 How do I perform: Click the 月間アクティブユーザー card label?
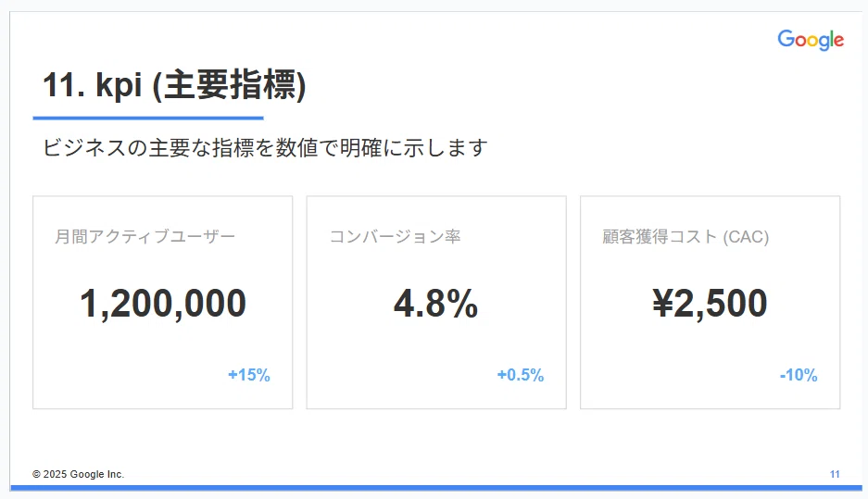tap(145, 237)
